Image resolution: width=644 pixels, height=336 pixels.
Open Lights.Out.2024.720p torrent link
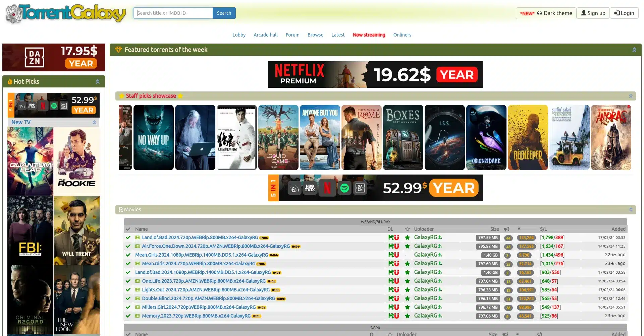(206, 290)
